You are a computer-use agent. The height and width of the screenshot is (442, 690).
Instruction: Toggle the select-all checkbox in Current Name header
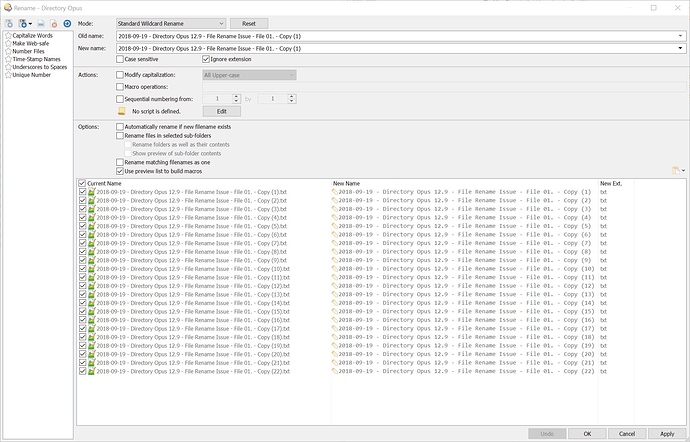(82, 183)
